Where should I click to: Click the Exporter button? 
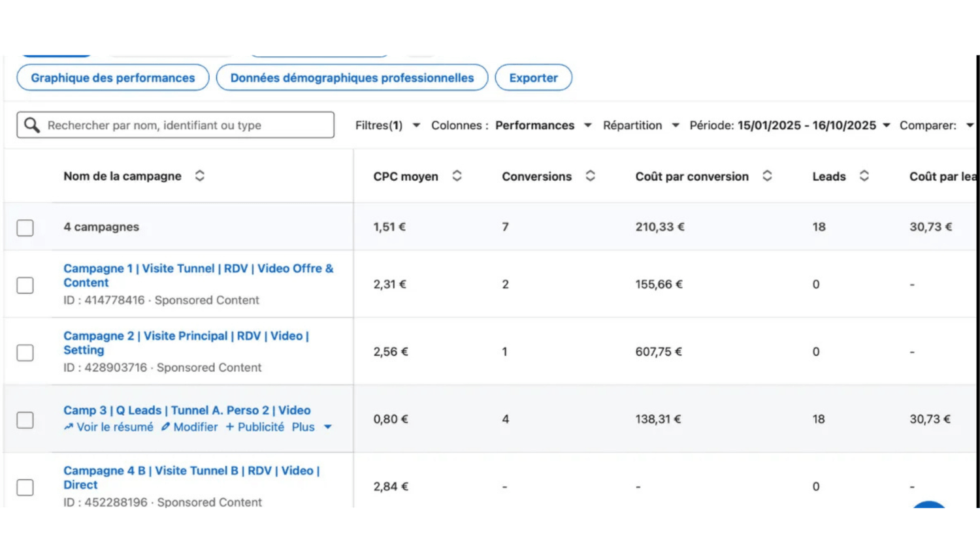(x=533, y=78)
